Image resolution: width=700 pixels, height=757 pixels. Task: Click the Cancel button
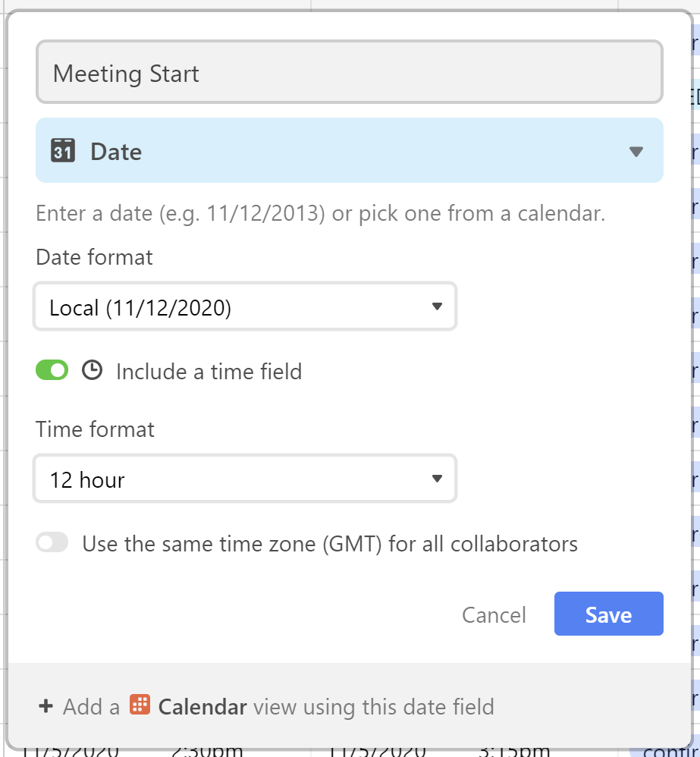coord(494,614)
